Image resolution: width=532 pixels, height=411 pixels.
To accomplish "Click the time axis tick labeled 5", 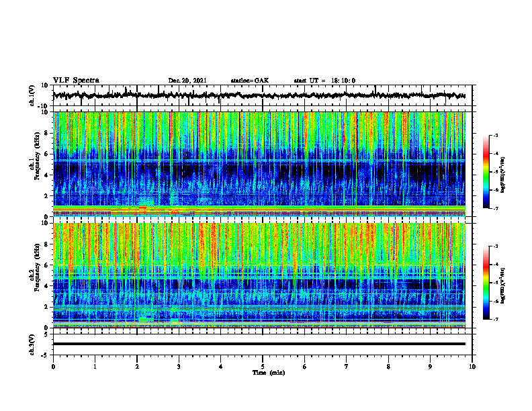I will click(x=263, y=367).
